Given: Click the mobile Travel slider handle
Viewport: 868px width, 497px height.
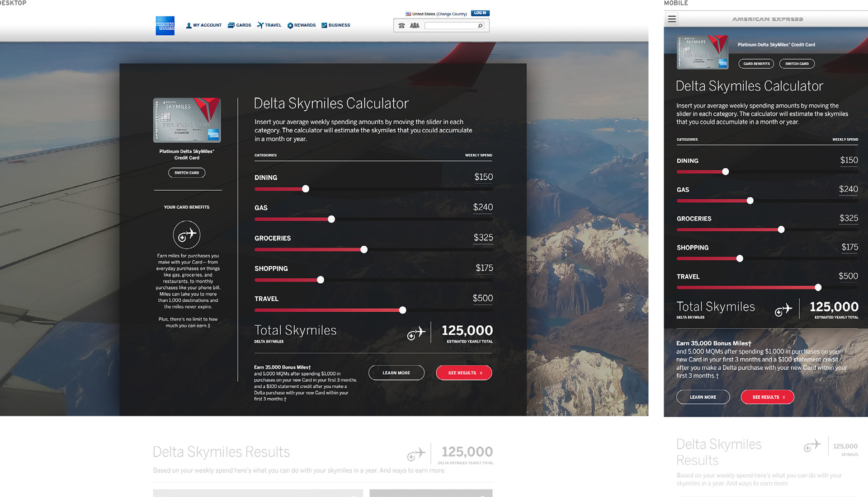Looking at the screenshot, I should point(818,287).
